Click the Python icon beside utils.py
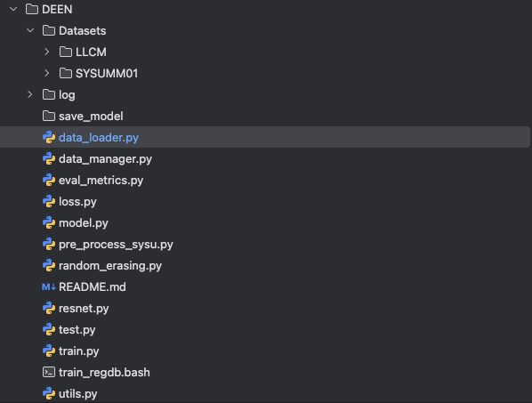The height and width of the screenshot is (403, 532). click(49, 393)
